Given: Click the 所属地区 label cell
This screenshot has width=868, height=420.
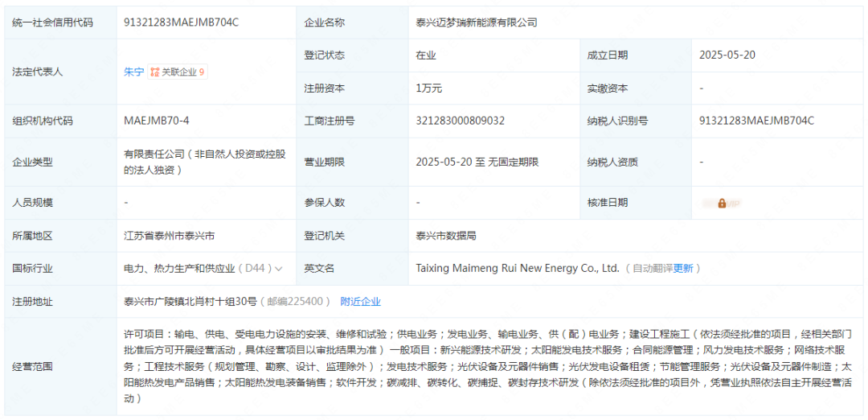Looking at the screenshot, I should pyautogui.click(x=61, y=236).
